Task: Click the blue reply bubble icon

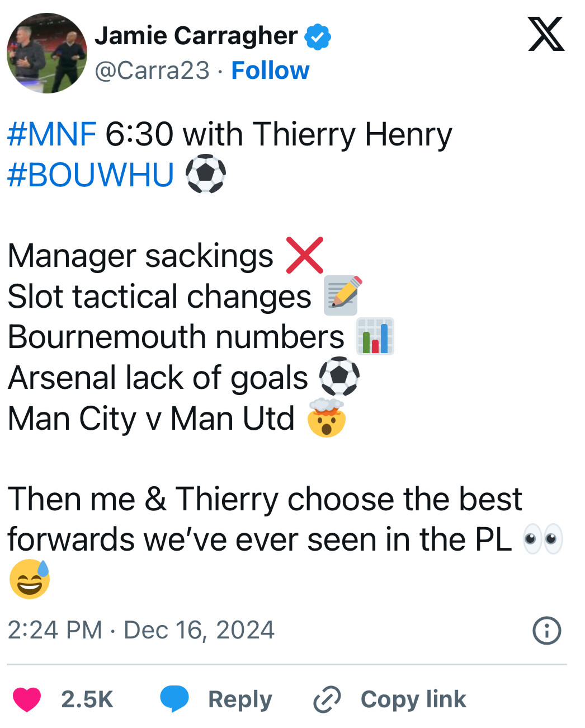Action: [174, 699]
